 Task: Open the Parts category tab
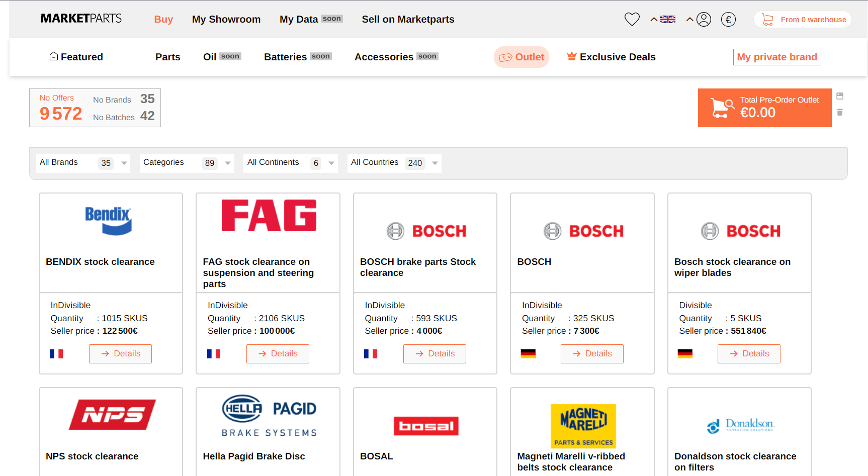[168, 57]
